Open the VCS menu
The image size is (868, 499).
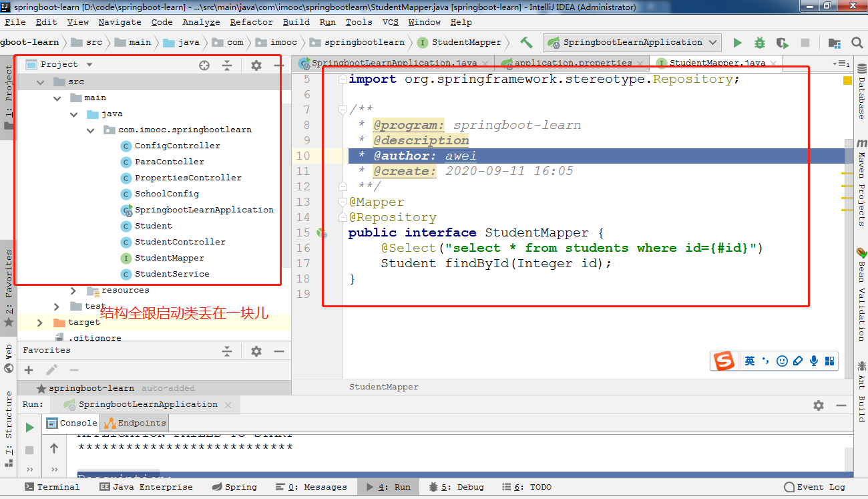[x=391, y=22]
